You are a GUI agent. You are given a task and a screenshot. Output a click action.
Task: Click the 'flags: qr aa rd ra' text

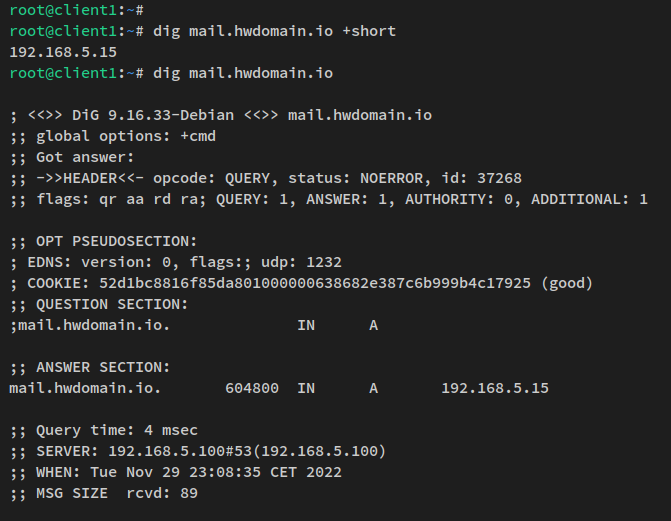click(x=112, y=199)
